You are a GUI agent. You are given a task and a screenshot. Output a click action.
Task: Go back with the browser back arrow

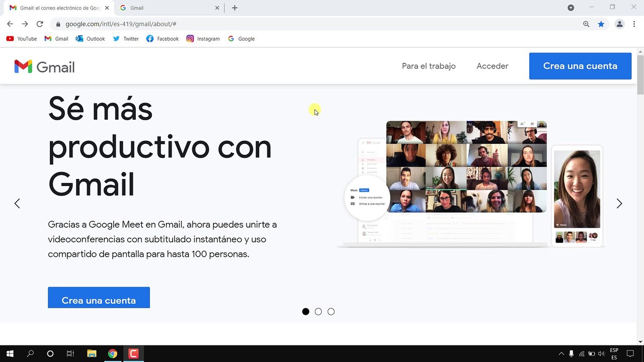10,24
